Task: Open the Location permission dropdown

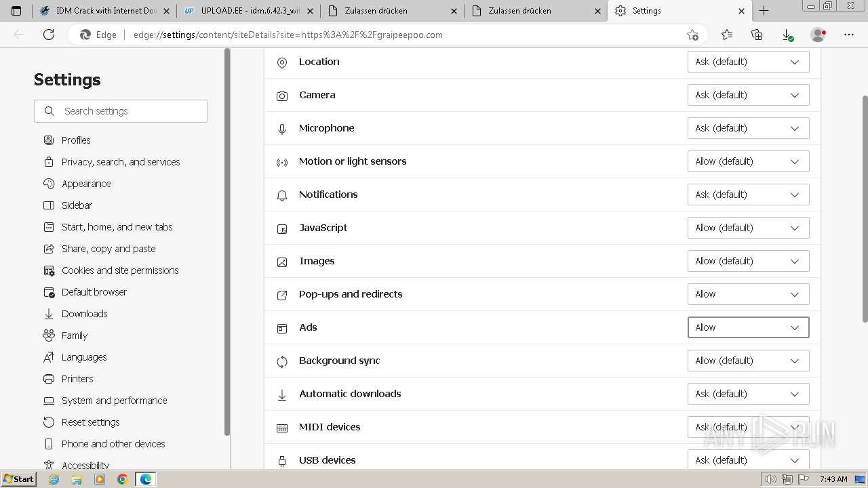Action: (x=748, y=62)
